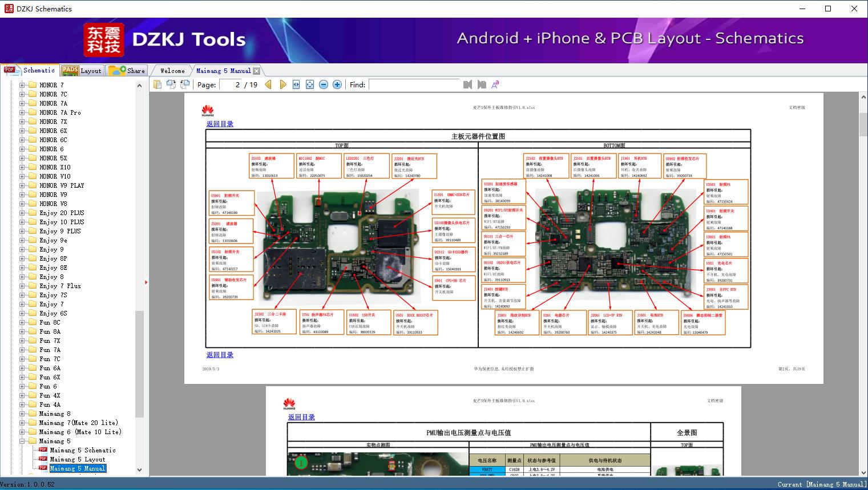This screenshot has height=490, width=868.
Task: Expand the Fun 7X tree node
Action: tap(22, 341)
